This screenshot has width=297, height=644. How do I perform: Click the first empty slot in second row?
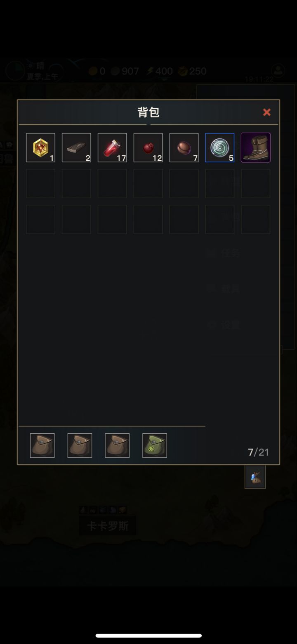point(40,183)
